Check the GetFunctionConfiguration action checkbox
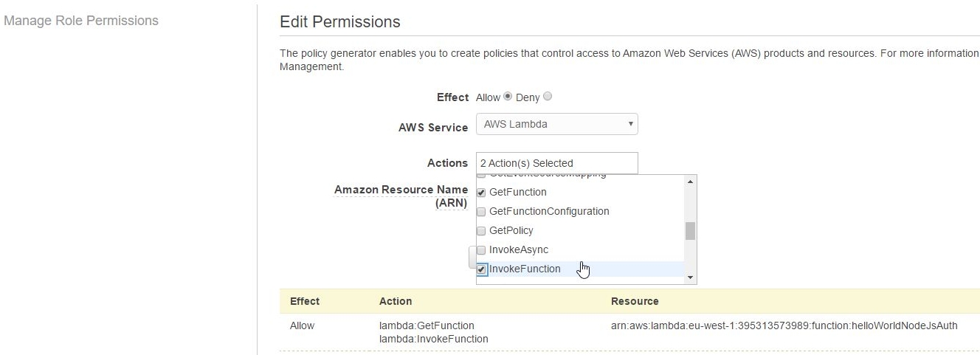Image resolution: width=980 pixels, height=355 pixels. tap(482, 211)
